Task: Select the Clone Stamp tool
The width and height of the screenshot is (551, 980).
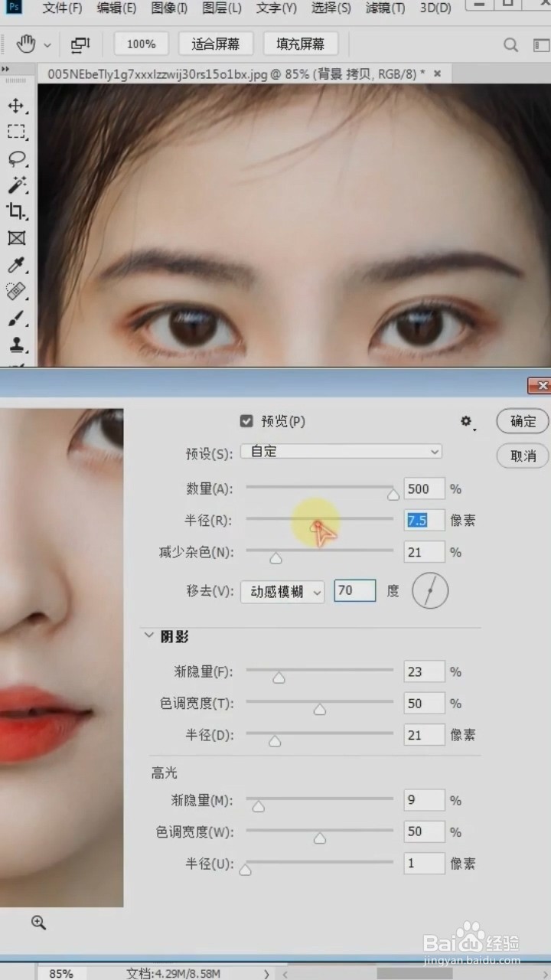Action: click(16, 344)
